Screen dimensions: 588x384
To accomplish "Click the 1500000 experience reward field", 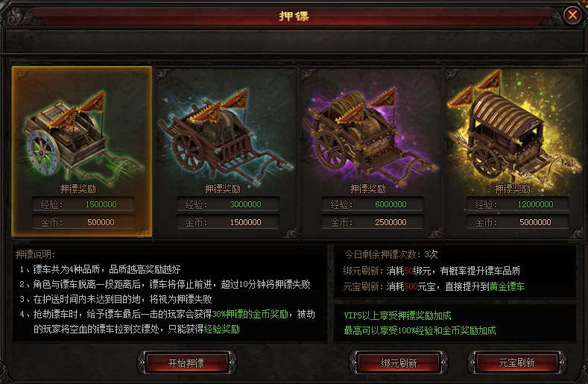I will pyautogui.click(x=83, y=204).
